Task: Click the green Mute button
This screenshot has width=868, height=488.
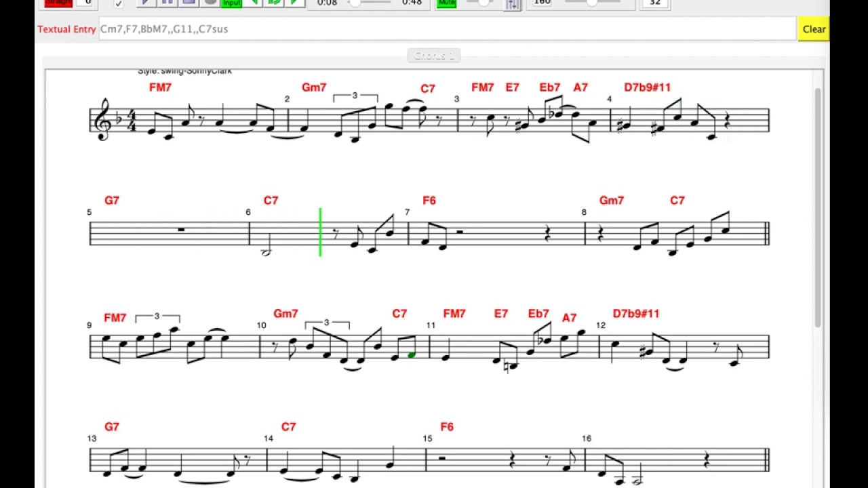Action: tap(447, 3)
